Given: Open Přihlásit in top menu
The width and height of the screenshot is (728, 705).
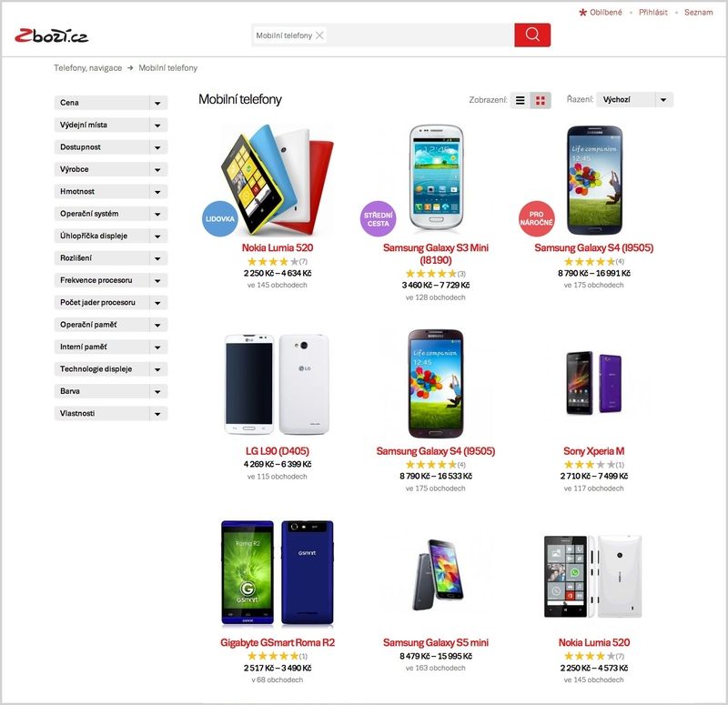Looking at the screenshot, I should [x=652, y=13].
